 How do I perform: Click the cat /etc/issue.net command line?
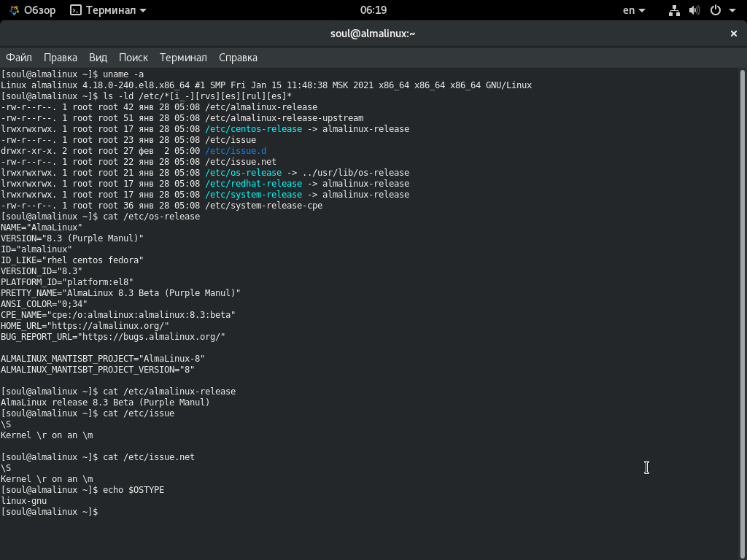coord(98,457)
